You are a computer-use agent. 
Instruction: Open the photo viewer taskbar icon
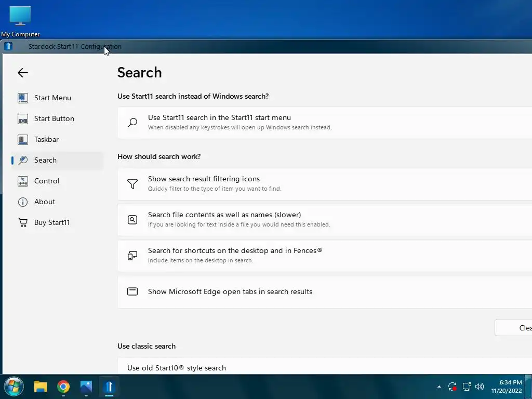click(x=86, y=387)
